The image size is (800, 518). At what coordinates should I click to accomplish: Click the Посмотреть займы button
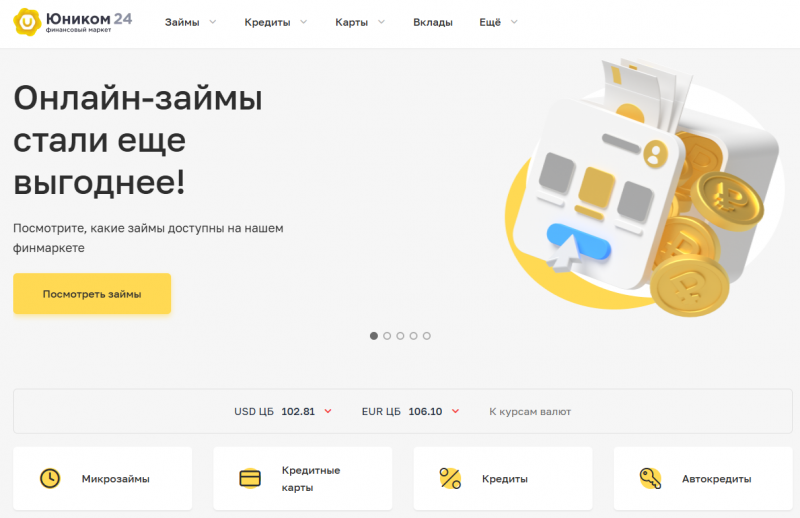[x=92, y=294]
